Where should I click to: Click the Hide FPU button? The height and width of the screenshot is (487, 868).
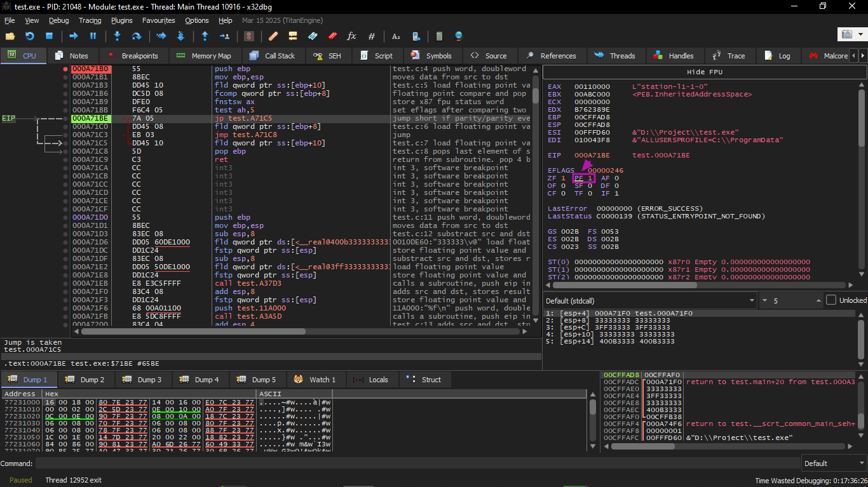click(x=704, y=72)
